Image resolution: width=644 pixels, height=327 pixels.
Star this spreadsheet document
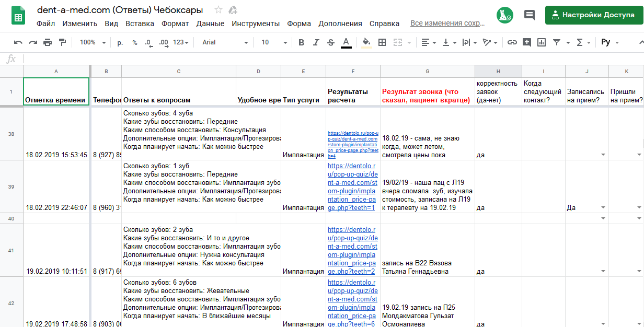tap(218, 10)
